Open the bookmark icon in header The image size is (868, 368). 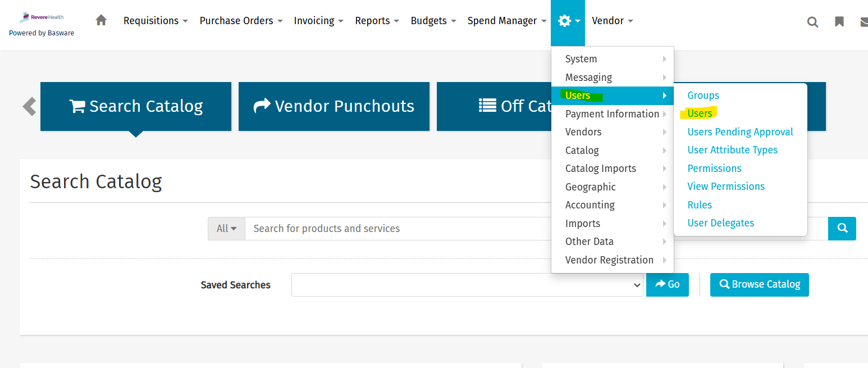839,22
